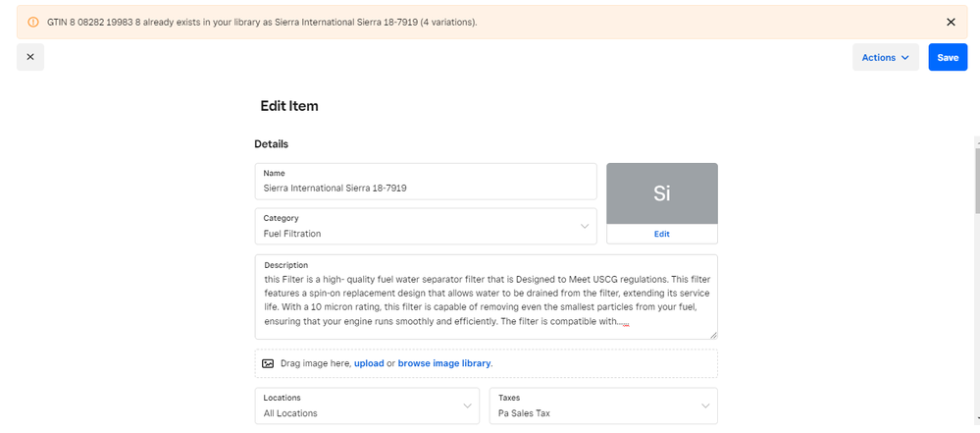This screenshot has height=433, width=980.
Task: Click the Drag image here text
Action: 315,363
